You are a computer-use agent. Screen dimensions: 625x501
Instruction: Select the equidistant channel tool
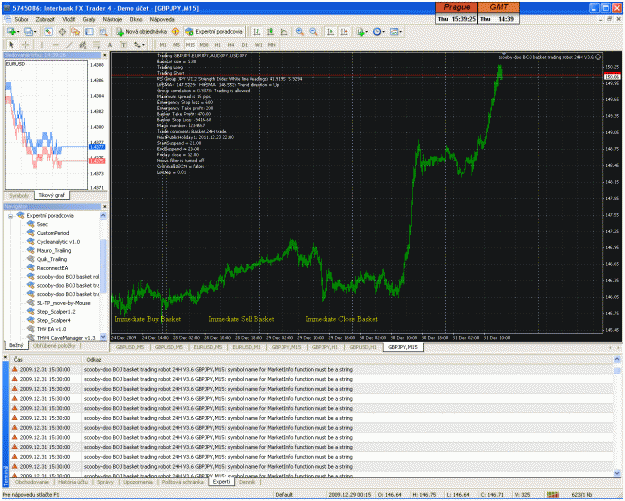83,45
